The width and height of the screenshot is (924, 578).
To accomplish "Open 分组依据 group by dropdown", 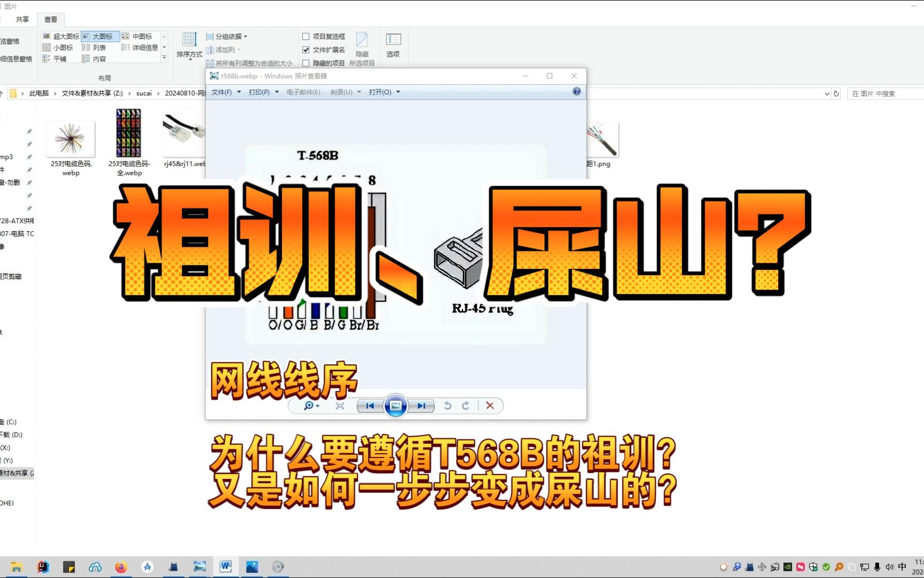I will pyautogui.click(x=227, y=36).
